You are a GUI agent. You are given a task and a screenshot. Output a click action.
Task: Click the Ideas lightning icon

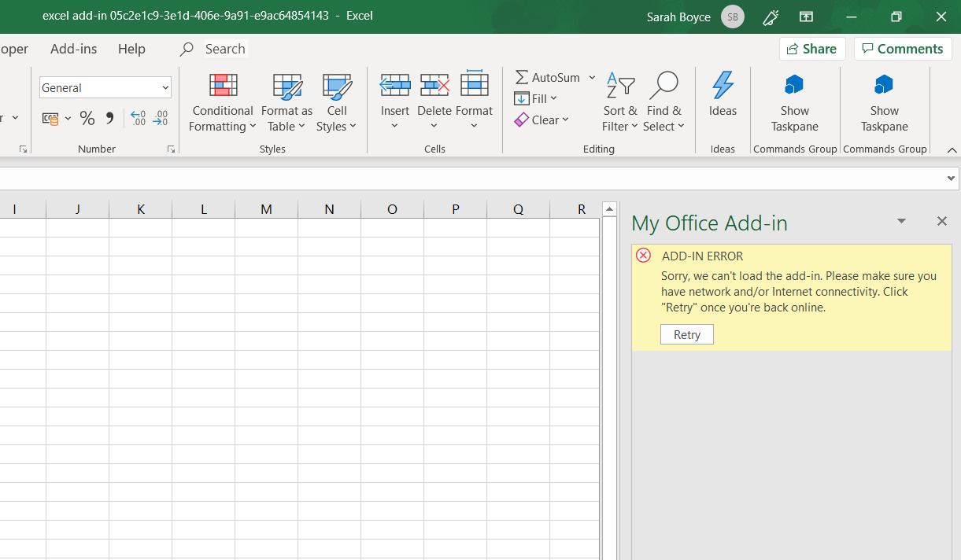(723, 85)
